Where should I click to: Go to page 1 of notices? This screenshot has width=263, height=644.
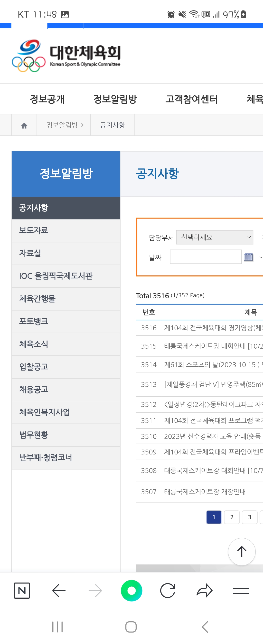[x=214, y=517]
